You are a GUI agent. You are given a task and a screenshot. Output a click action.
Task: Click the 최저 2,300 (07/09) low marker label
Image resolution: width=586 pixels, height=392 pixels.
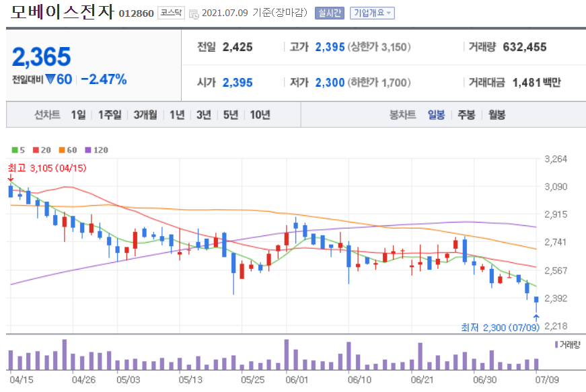[501, 327]
